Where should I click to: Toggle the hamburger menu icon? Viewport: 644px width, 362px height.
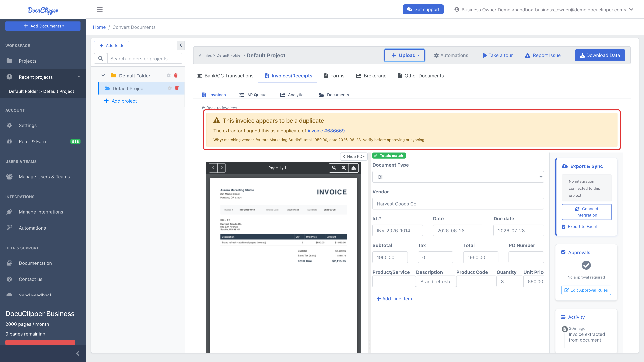point(99,10)
